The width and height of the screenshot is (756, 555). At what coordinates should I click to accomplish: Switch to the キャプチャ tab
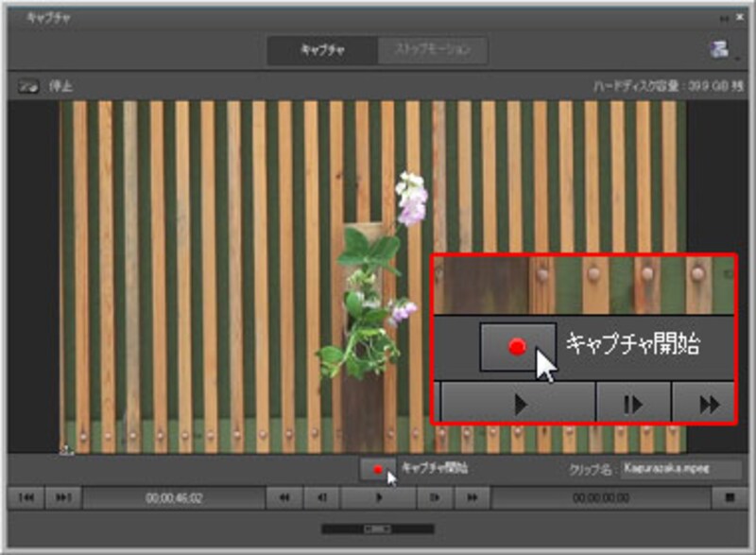point(322,50)
